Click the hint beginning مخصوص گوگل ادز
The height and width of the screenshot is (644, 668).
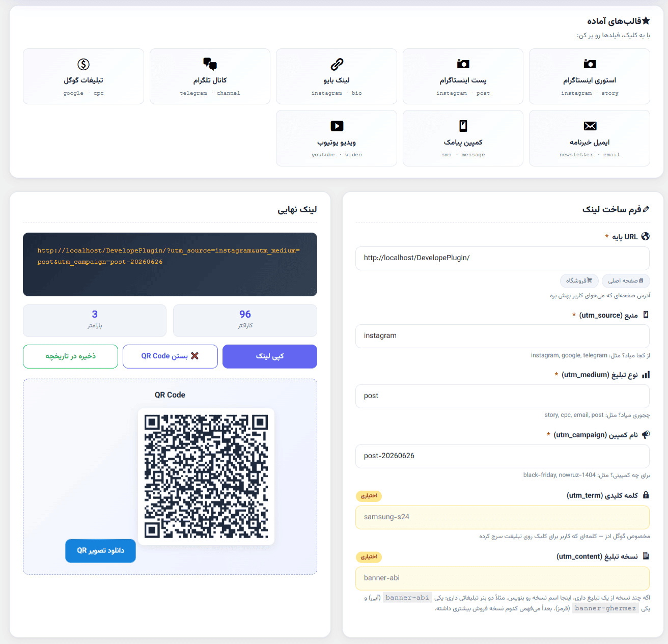[565, 536]
